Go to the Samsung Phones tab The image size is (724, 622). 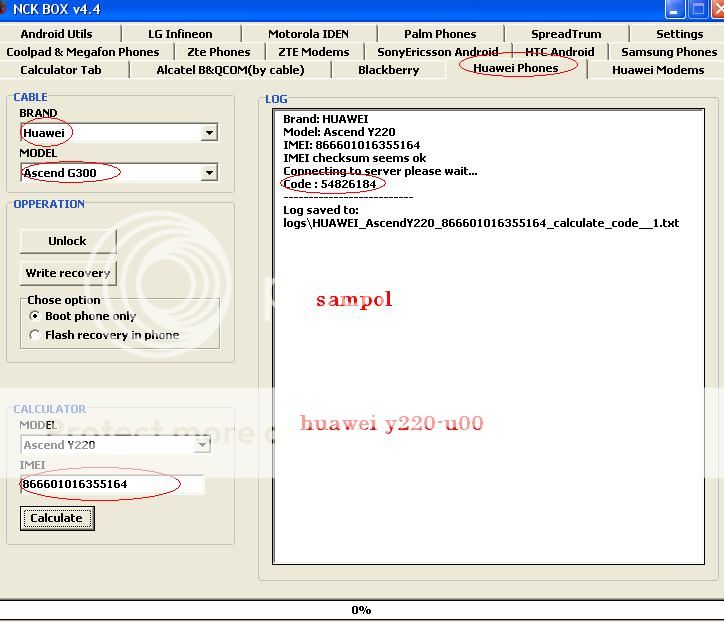pyautogui.click(x=668, y=51)
